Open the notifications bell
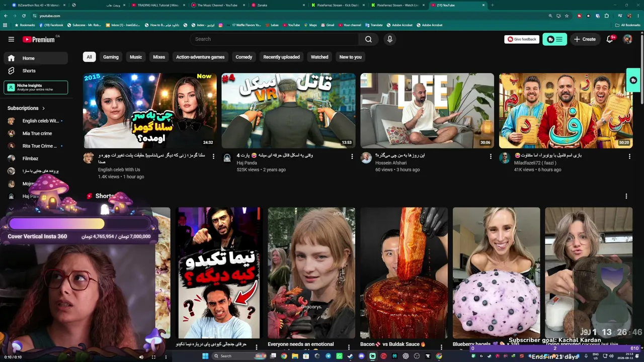The width and height of the screenshot is (644, 362). [610, 39]
